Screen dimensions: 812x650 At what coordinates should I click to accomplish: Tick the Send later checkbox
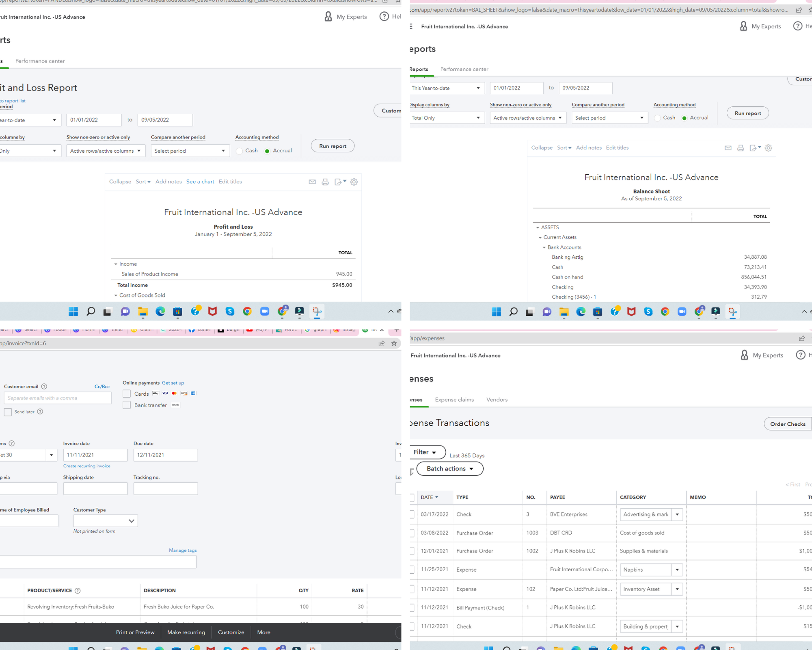click(8, 412)
